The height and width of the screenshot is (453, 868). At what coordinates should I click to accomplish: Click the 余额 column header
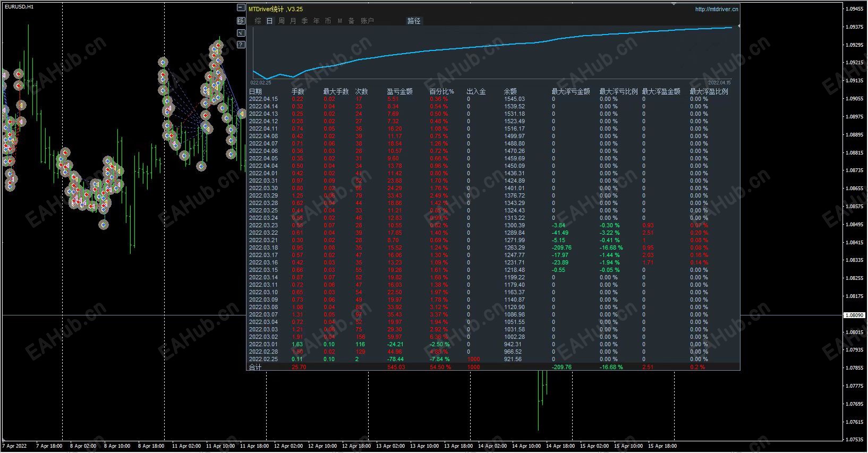click(510, 91)
